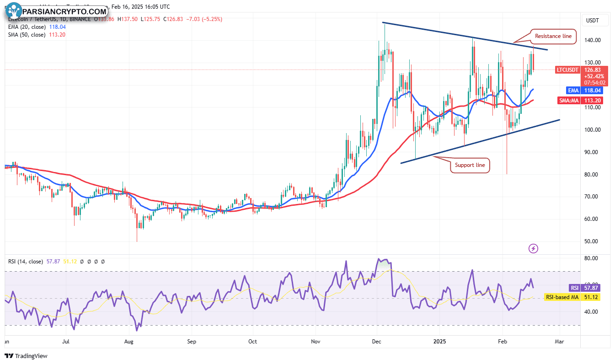Viewport: 615px width, 364px height.
Task: Click the Dec label on time axis
Action: (x=377, y=342)
